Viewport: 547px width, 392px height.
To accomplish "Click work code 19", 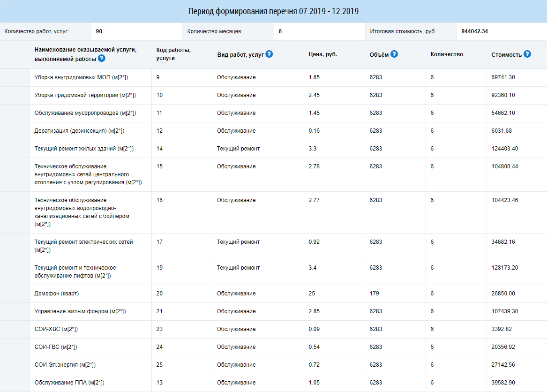I will pyautogui.click(x=159, y=268).
